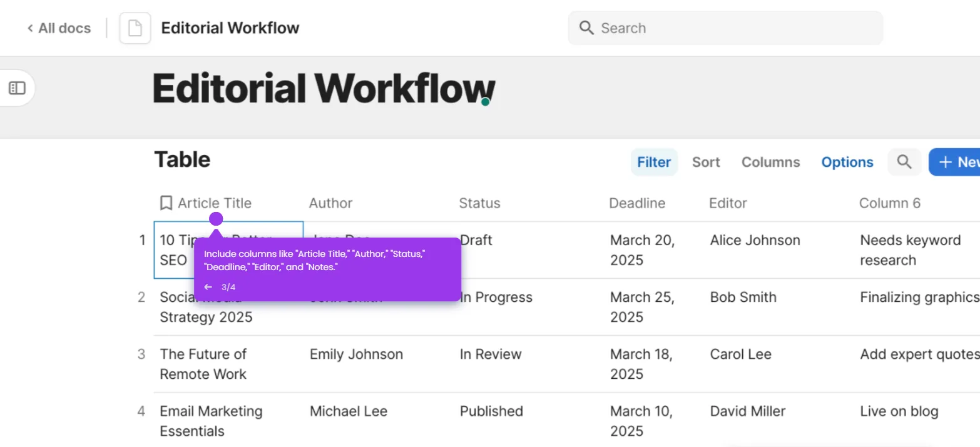980x447 pixels.
Task: Click the table search magnifier icon
Action: [x=904, y=162]
